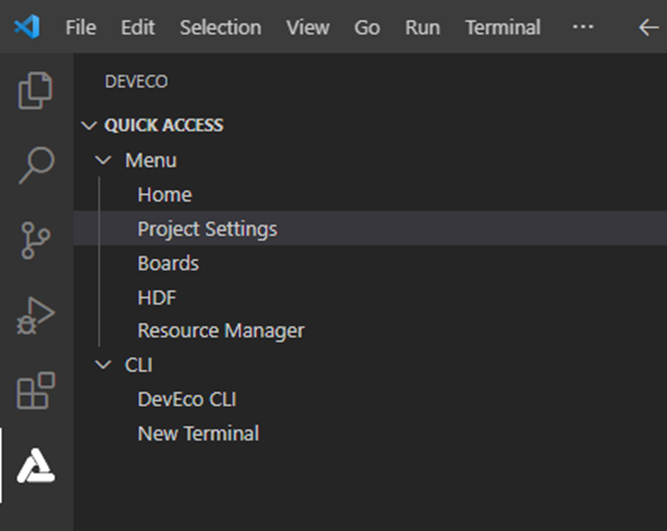Open the Terminal menu

(502, 27)
